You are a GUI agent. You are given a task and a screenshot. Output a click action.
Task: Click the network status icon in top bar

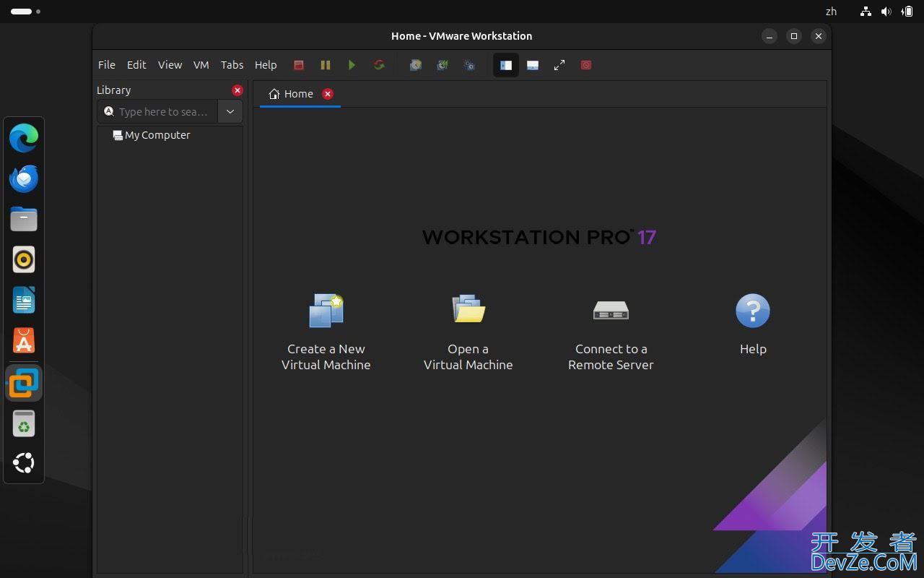click(x=866, y=12)
